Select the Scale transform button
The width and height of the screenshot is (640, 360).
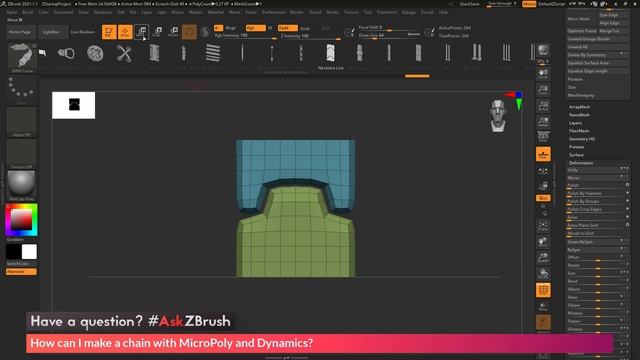tap(158, 32)
